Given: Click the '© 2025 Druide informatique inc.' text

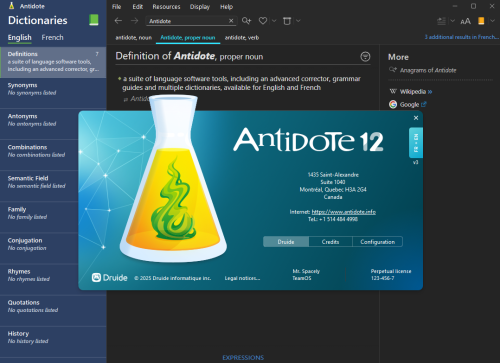Looking at the screenshot, I should (173, 278).
